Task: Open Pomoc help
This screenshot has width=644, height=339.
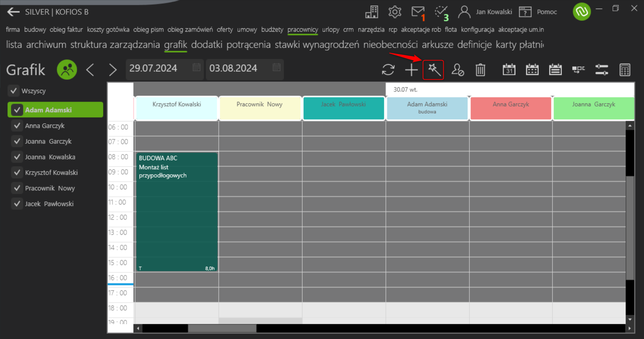Action: (538, 12)
